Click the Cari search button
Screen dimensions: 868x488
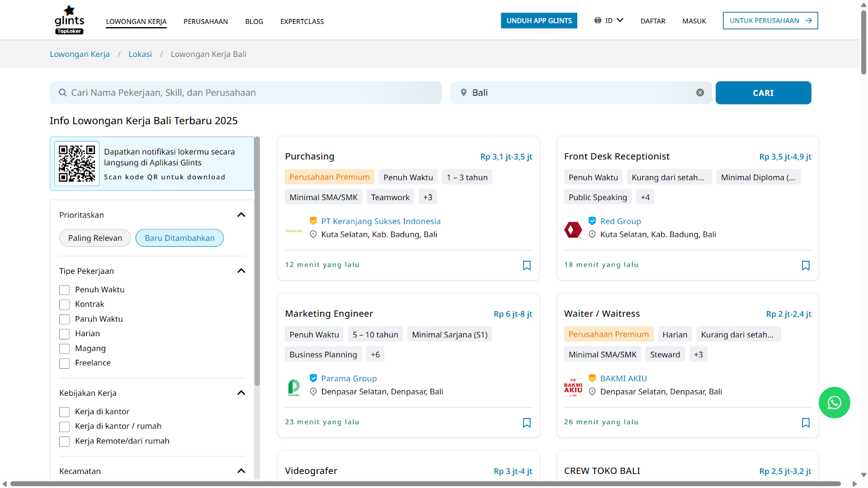tap(763, 93)
